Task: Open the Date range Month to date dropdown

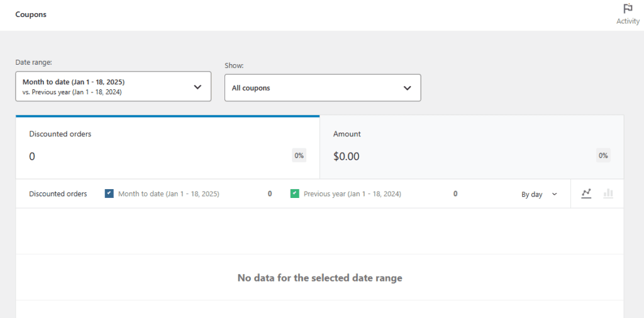Action: [x=113, y=87]
